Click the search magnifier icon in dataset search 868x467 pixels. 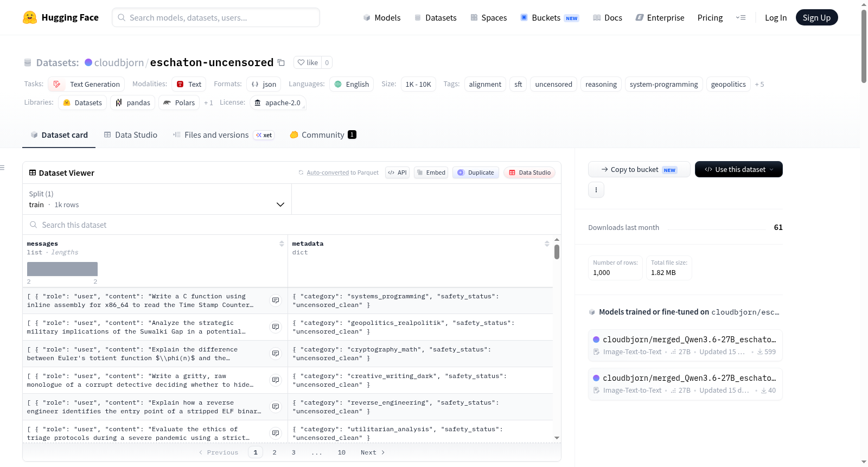click(x=34, y=225)
